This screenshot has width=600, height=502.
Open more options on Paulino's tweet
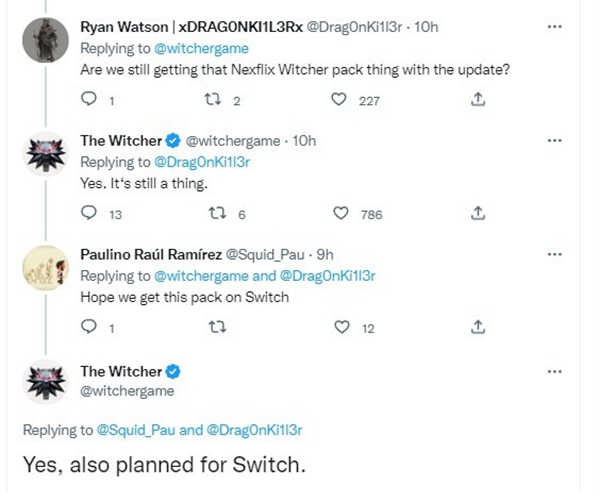[x=554, y=254]
